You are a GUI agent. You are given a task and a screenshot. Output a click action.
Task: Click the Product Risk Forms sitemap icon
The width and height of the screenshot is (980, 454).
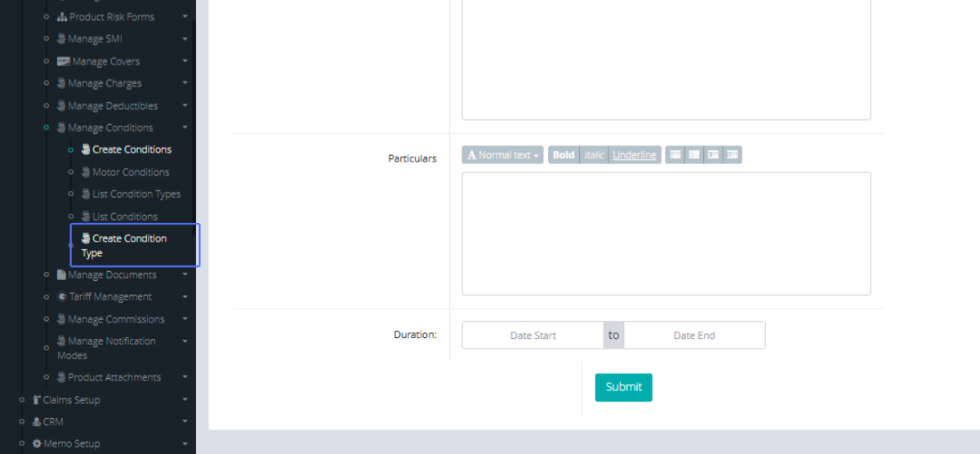62,17
